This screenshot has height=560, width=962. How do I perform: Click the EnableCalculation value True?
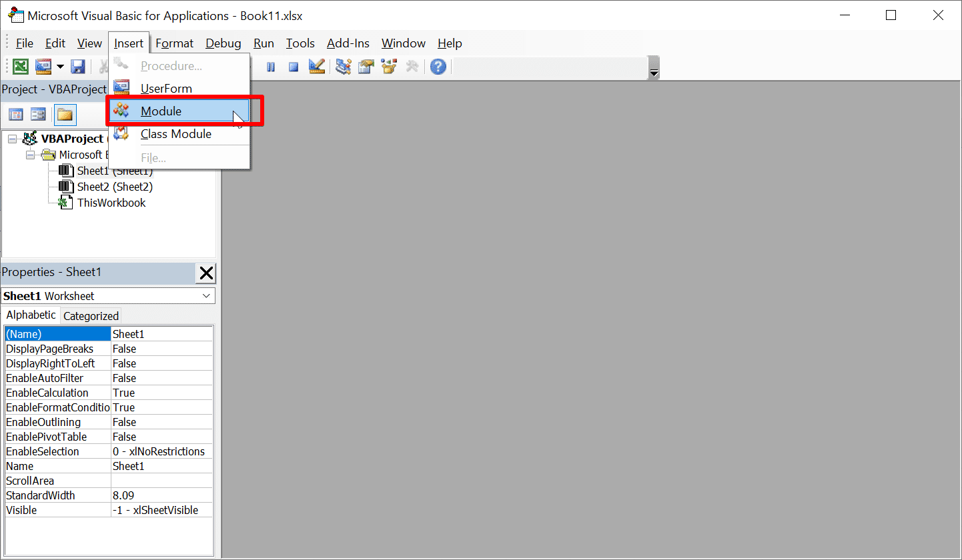pyautogui.click(x=162, y=393)
